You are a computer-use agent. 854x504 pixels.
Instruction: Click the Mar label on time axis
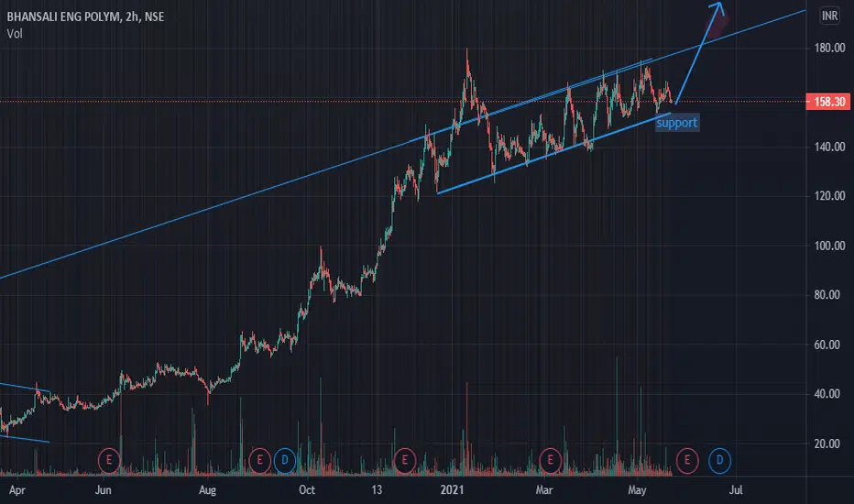[x=544, y=490]
